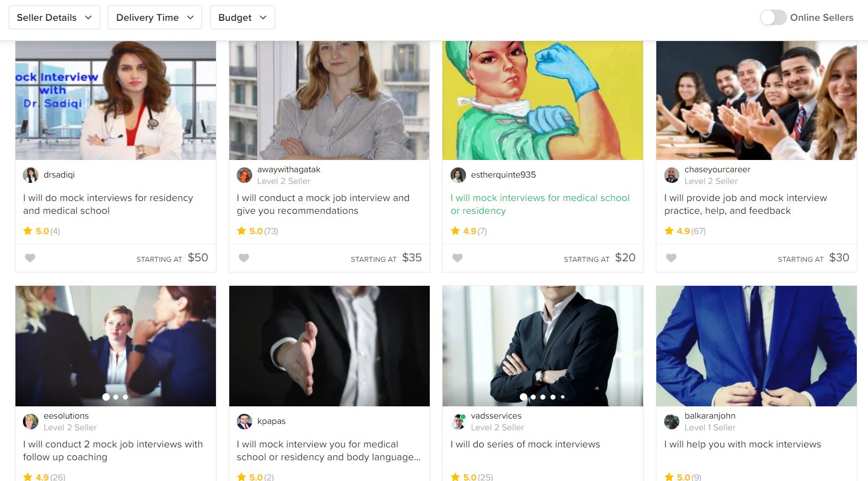Open the Seller Details filter dropdown
This screenshot has width=868, height=481.
[54, 17]
